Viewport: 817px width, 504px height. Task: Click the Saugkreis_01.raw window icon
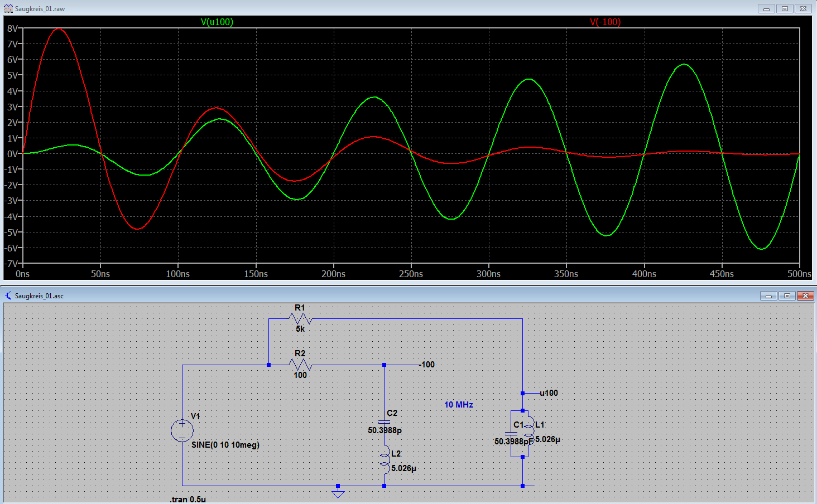point(8,9)
